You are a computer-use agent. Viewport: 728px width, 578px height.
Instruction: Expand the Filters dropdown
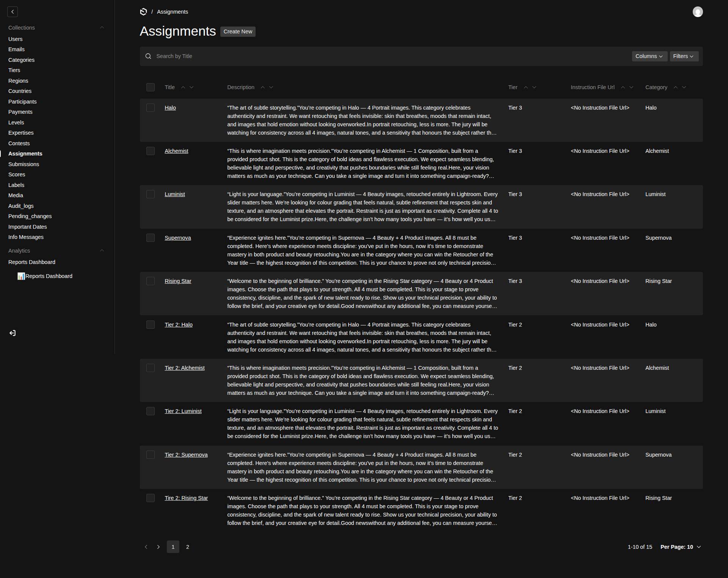point(684,56)
